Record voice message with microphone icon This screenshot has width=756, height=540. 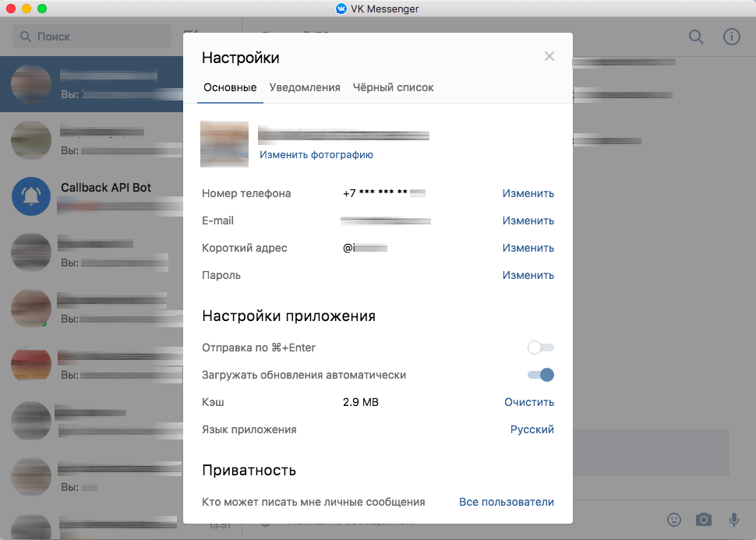[734, 519]
